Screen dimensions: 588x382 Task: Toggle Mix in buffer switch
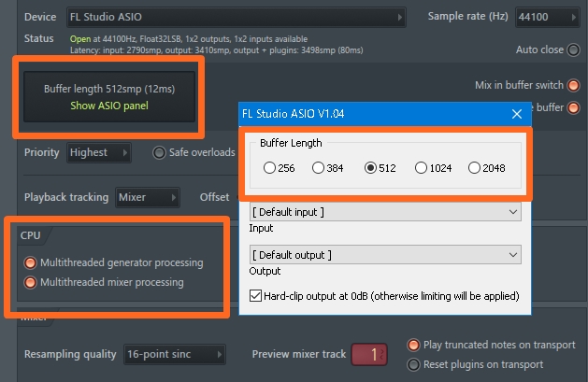(573, 85)
